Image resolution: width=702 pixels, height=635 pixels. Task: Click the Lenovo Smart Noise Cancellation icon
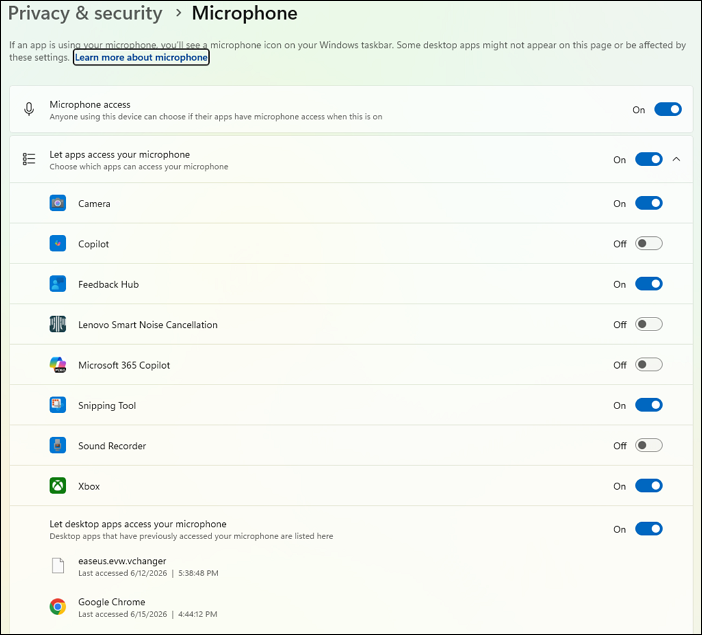click(58, 324)
